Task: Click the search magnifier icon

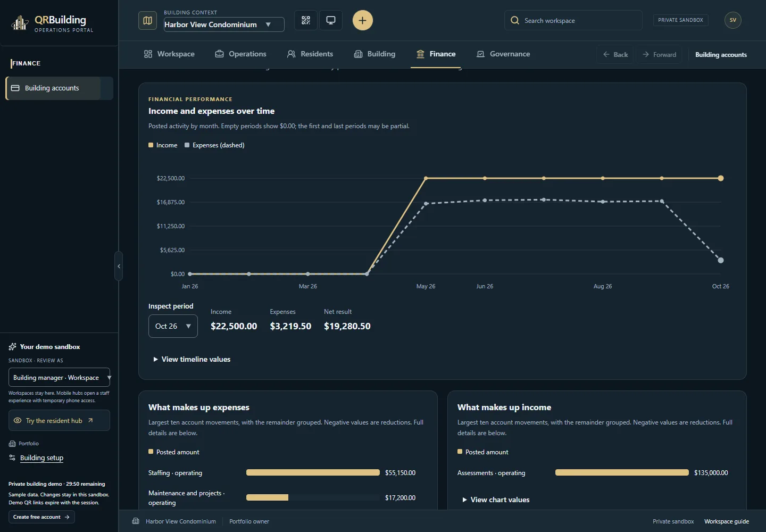Action: (515, 20)
